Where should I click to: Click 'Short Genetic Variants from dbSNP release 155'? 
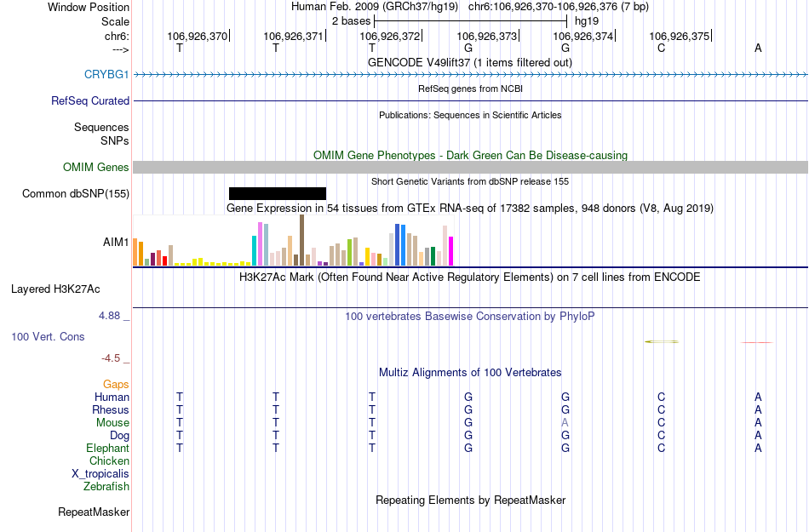(470, 181)
